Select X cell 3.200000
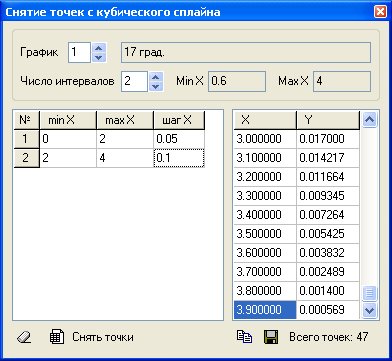Image resolution: width=392 pixels, height=361 pixels. 265,177
